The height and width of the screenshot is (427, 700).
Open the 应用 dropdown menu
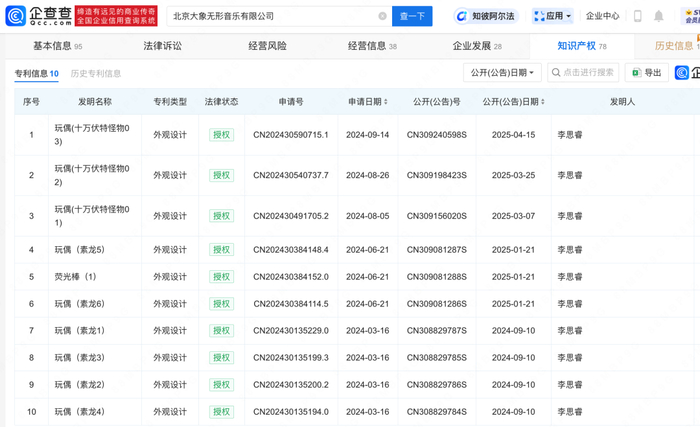pos(552,16)
